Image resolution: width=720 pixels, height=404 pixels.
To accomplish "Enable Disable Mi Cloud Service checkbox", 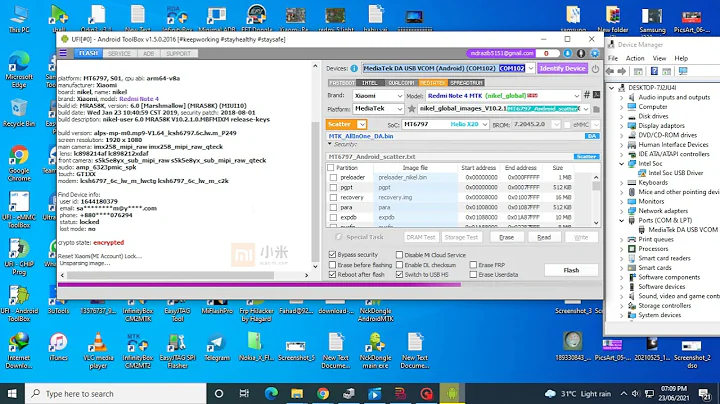I will tap(399, 254).
